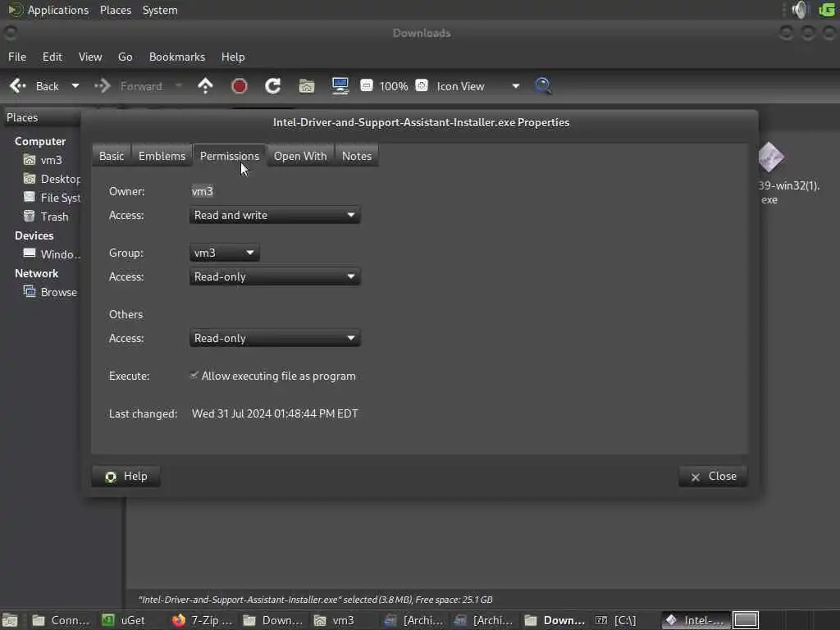
Task: Click the Owner name vm3 text
Action: 203,191
